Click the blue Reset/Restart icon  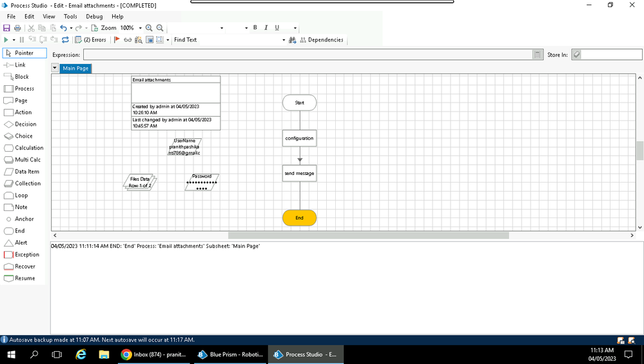click(65, 40)
